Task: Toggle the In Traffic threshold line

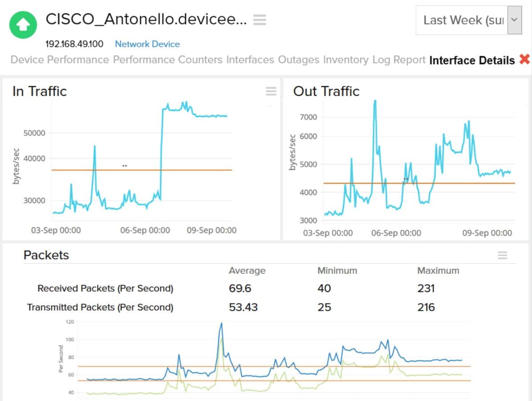Action: pyautogui.click(x=141, y=169)
